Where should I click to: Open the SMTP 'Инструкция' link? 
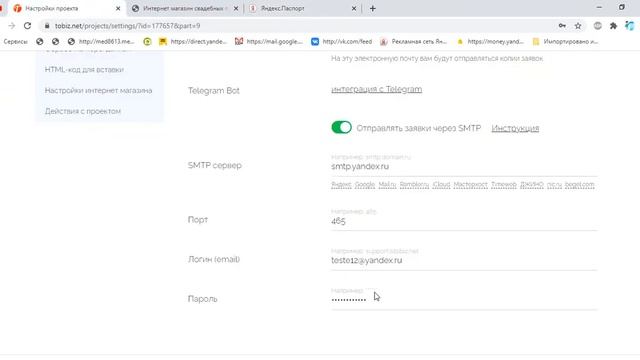(515, 128)
